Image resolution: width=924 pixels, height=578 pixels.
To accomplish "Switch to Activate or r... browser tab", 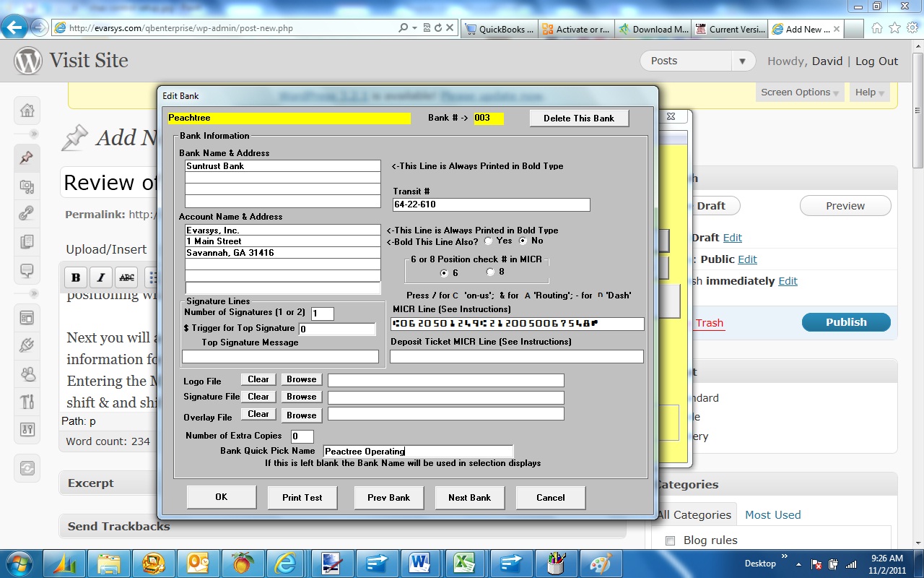I will [577, 30].
